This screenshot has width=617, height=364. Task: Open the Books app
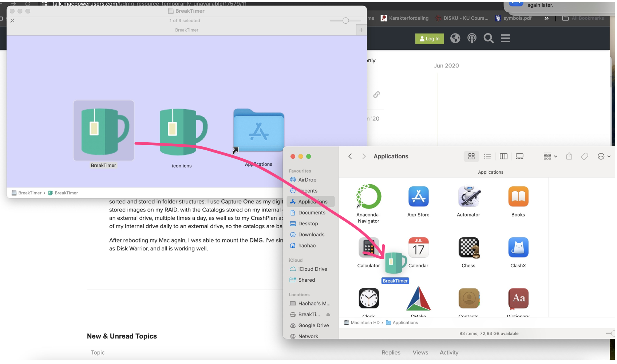[x=518, y=197]
